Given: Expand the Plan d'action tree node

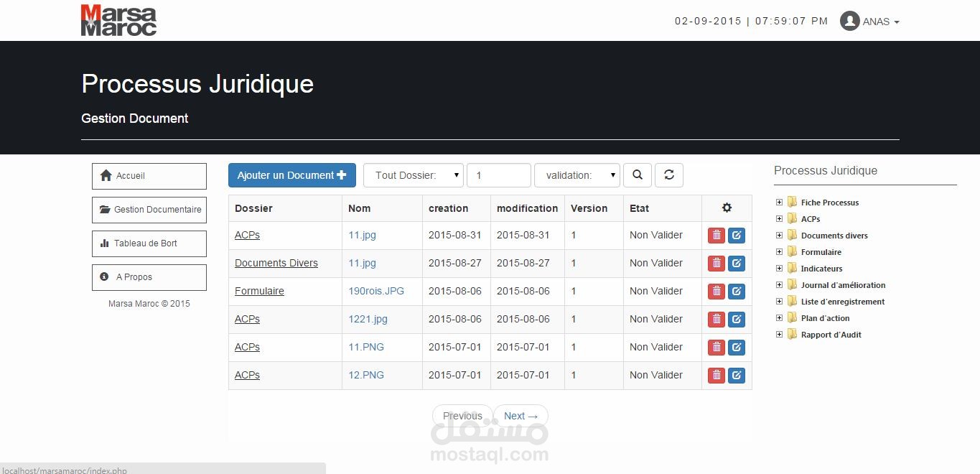Looking at the screenshot, I should [779, 318].
